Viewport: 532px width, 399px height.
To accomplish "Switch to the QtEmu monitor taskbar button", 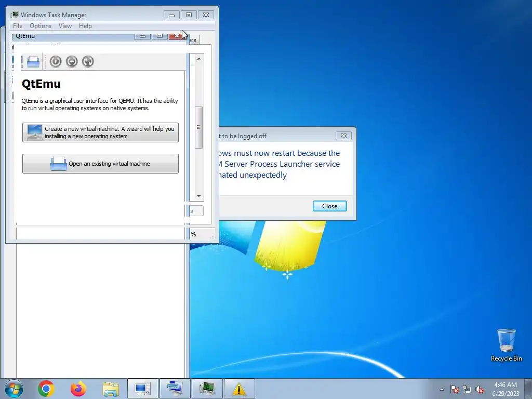I will tap(143, 389).
